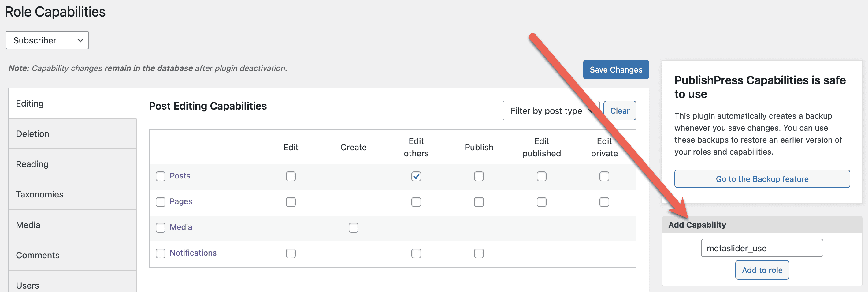Tick the Publish checkbox for Pages
This screenshot has height=292, width=868.
coord(479,202)
